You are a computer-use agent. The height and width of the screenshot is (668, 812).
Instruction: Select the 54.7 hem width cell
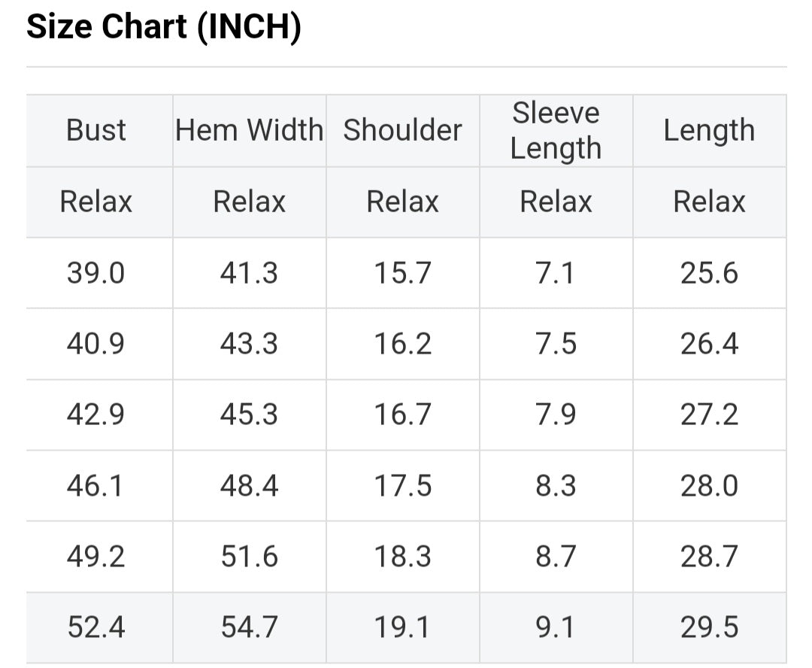(250, 627)
